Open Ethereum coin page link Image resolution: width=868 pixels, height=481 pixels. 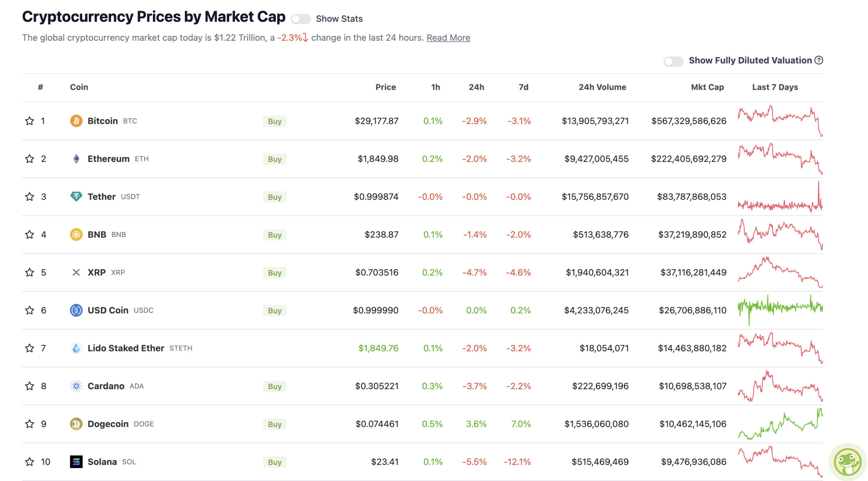[108, 159]
